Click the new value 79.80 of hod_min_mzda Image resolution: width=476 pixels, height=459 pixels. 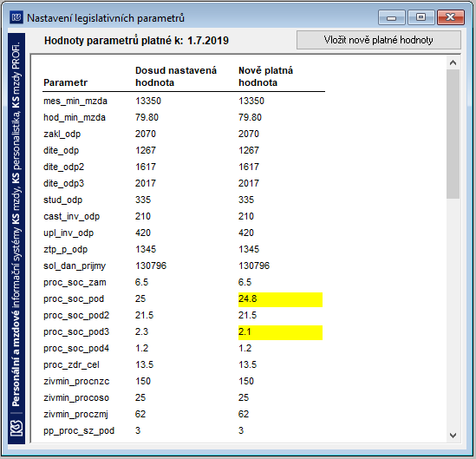tap(250, 117)
